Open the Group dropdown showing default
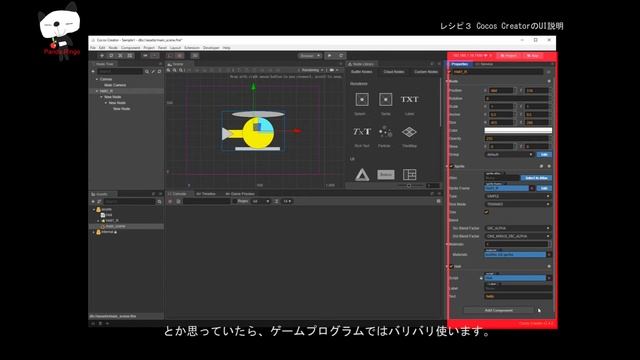 [x=509, y=155]
